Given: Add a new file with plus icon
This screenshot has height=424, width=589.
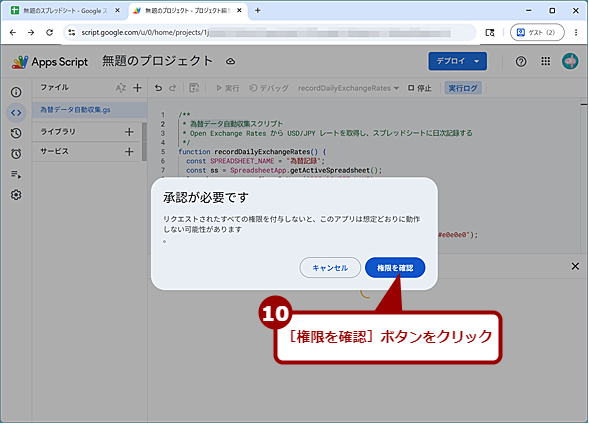Looking at the screenshot, I should [x=137, y=88].
